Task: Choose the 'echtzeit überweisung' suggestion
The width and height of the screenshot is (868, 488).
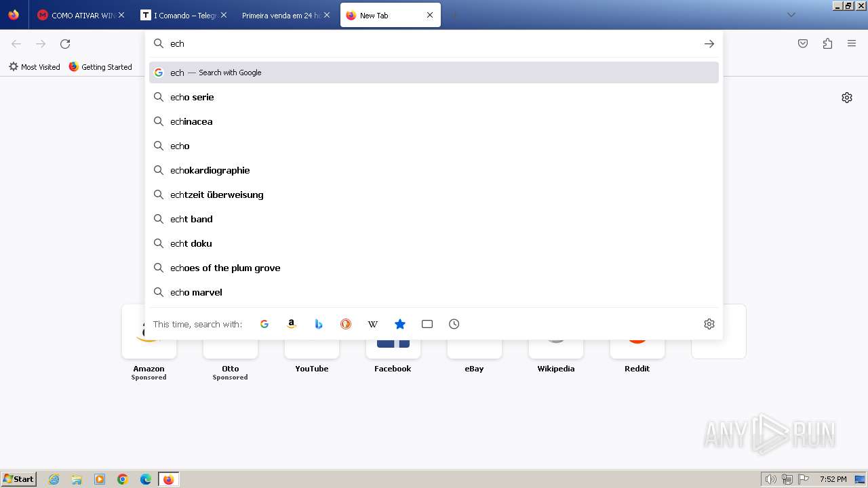Action: pyautogui.click(x=434, y=195)
